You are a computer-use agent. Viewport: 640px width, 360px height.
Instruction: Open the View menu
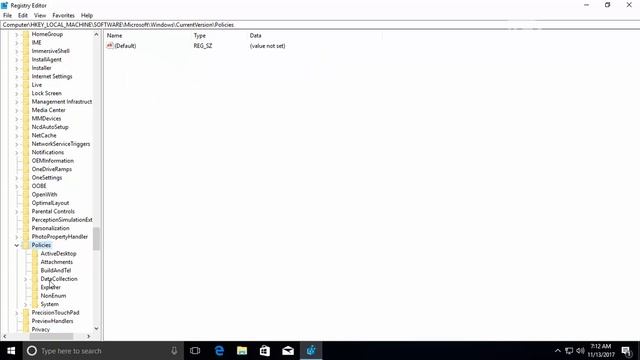click(40, 16)
